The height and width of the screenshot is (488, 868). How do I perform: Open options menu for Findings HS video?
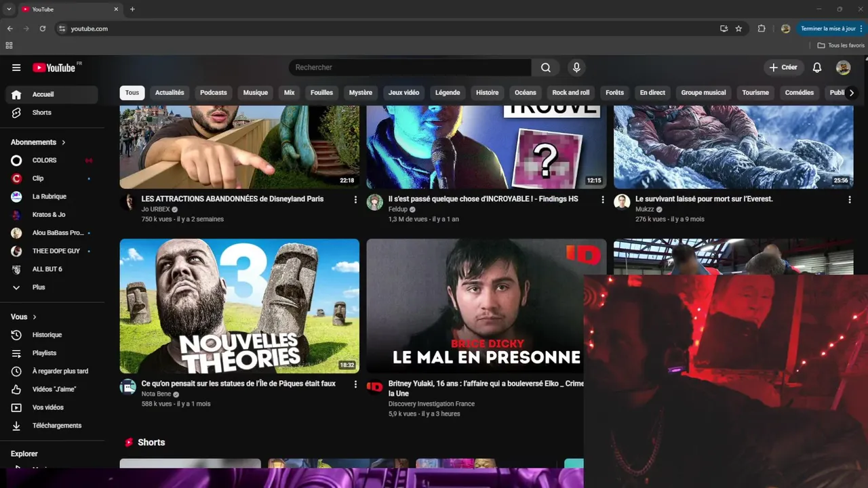pyautogui.click(x=602, y=200)
